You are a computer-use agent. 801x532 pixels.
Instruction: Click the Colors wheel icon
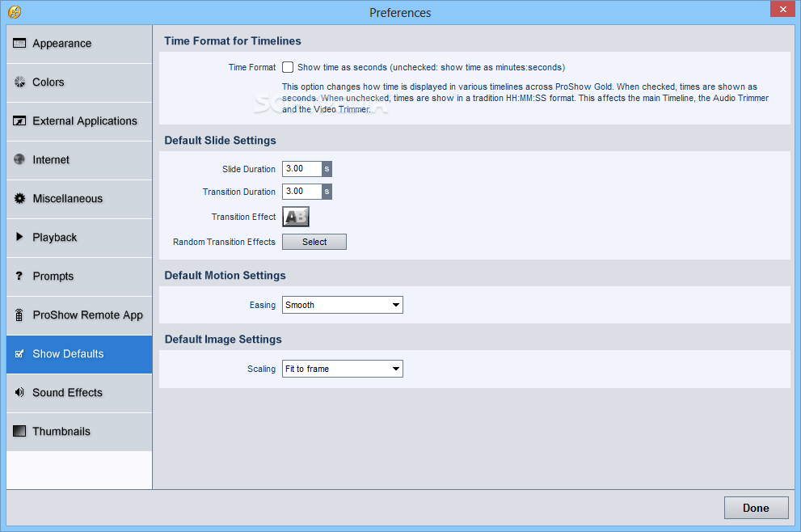(x=19, y=82)
